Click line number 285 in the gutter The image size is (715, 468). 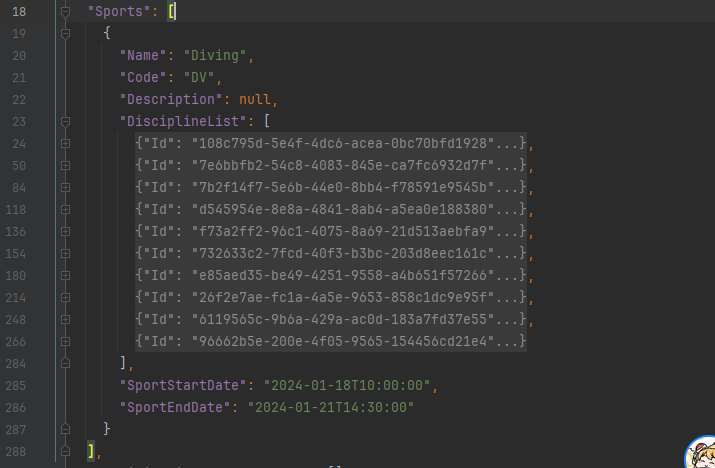tap(16, 385)
